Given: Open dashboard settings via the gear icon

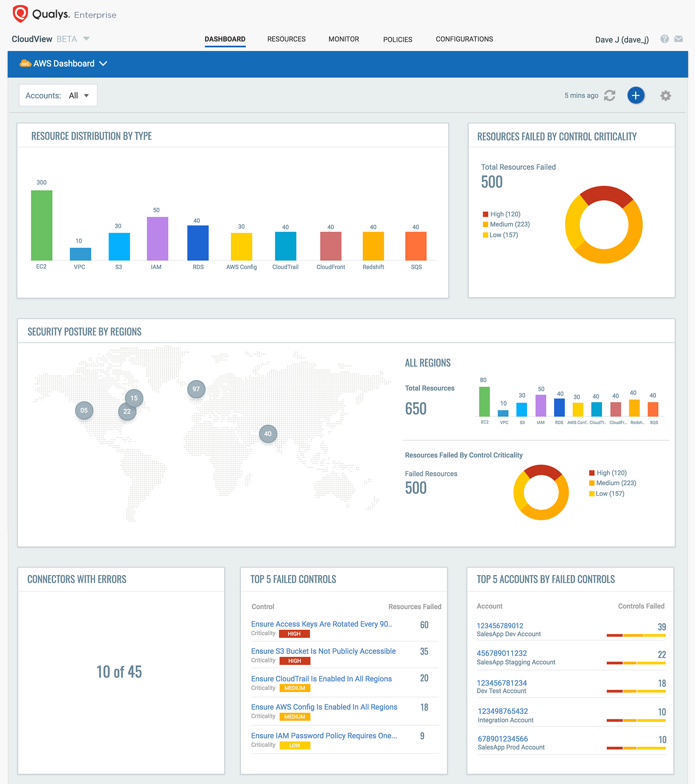Looking at the screenshot, I should tap(665, 95).
